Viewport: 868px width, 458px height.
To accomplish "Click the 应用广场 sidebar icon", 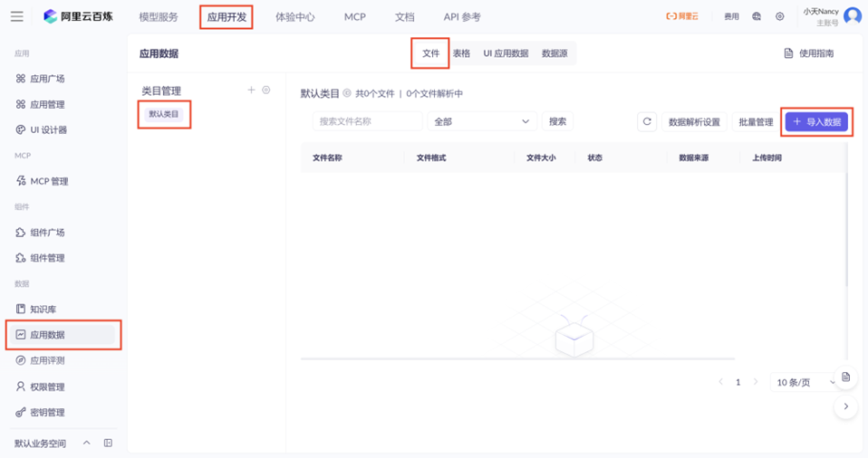I will coord(21,79).
